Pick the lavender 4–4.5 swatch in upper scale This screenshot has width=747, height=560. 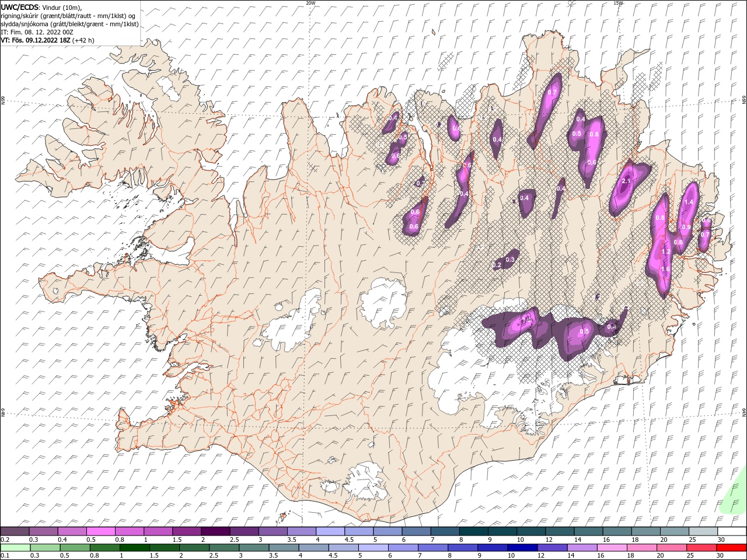click(x=330, y=531)
